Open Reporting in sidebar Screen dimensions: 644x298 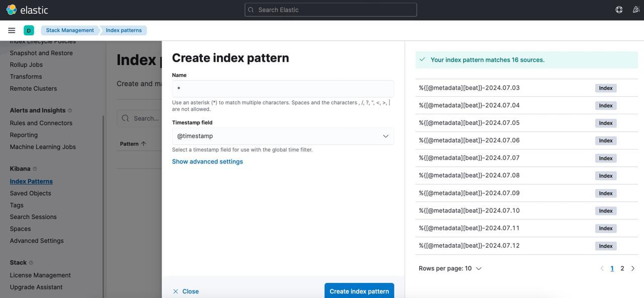point(24,135)
